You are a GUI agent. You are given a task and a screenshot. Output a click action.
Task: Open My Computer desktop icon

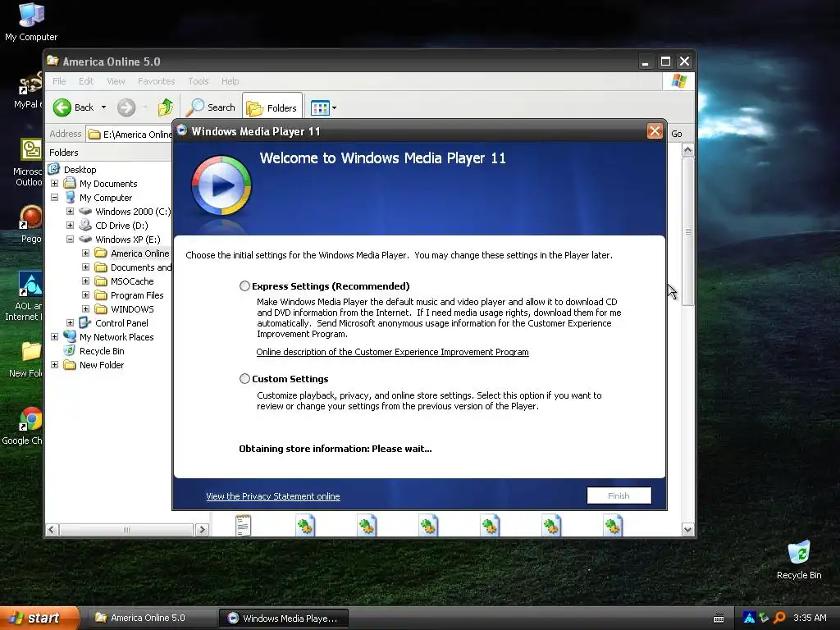(x=31, y=22)
